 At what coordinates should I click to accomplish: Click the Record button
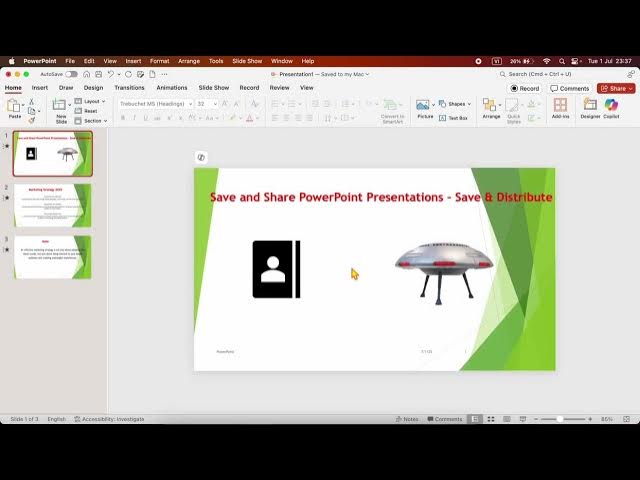(x=525, y=88)
